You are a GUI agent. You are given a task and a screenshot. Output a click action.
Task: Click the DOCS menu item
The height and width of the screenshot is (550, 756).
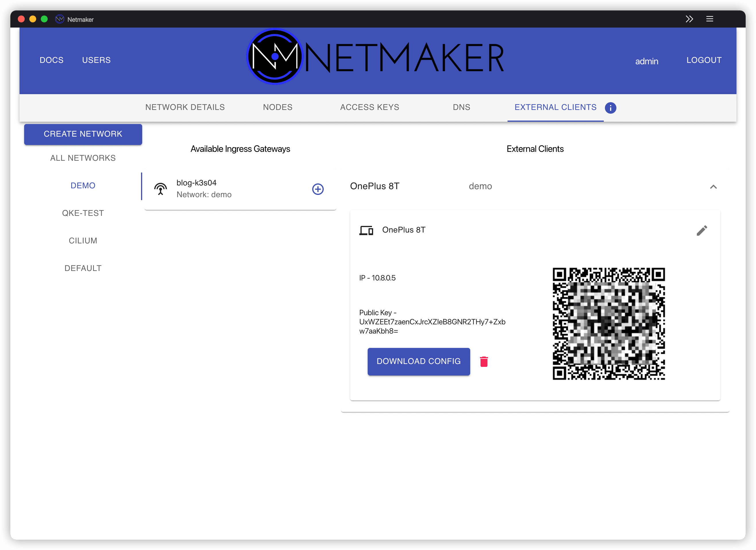(51, 60)
